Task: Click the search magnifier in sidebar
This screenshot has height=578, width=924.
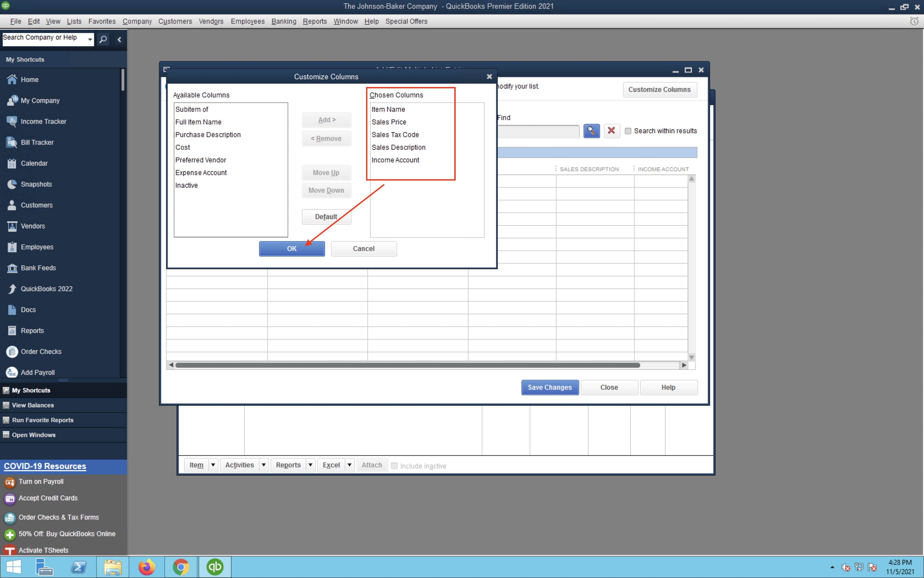Action: 103,39
